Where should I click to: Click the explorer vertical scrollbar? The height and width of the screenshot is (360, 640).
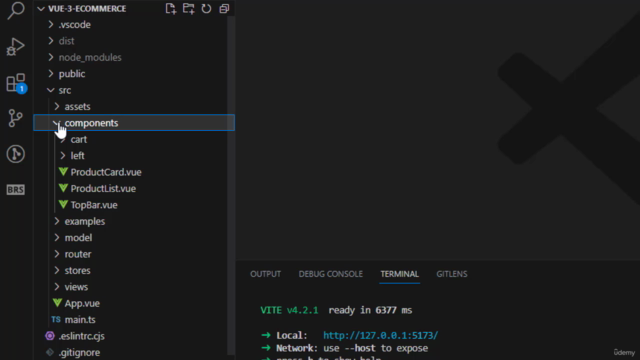pos(231,186)
